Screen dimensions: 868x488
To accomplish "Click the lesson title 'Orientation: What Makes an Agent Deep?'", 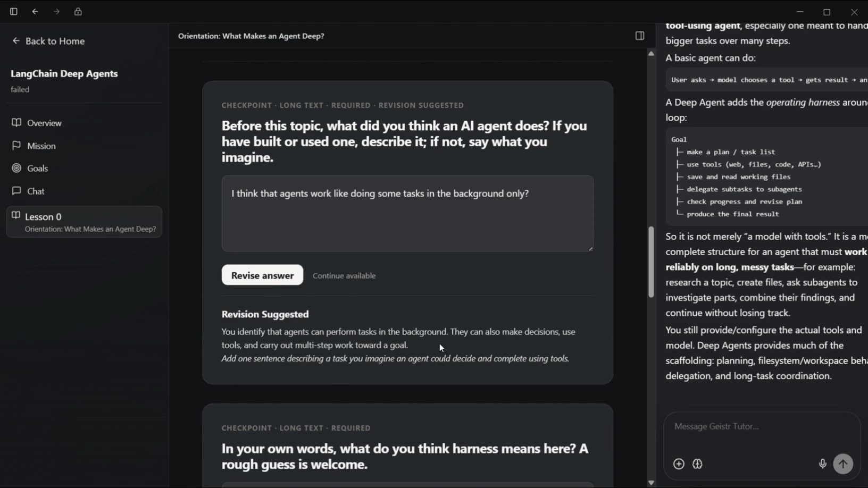I will pos(251,36).
